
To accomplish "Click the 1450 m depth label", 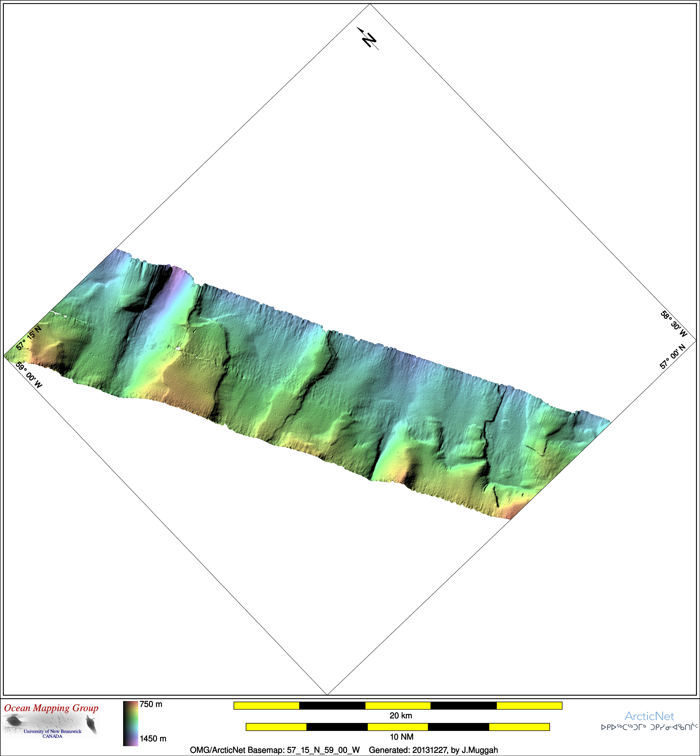I will [153, 739].
